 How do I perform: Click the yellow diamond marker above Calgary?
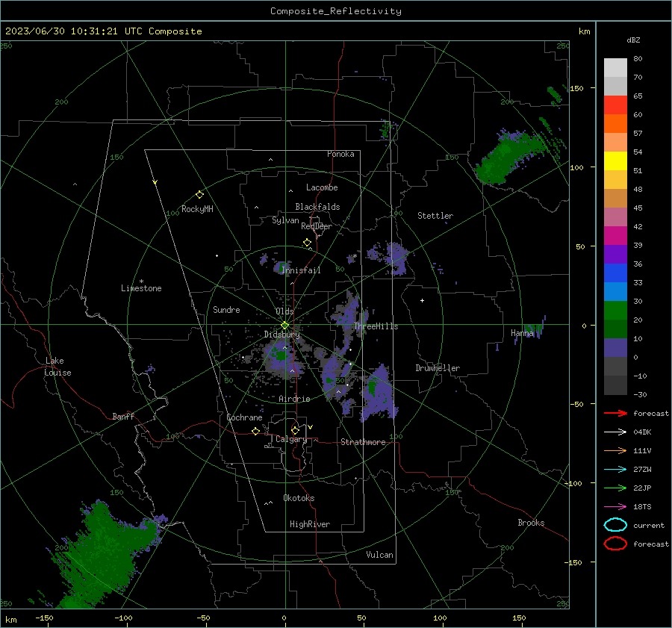point(295,430)
